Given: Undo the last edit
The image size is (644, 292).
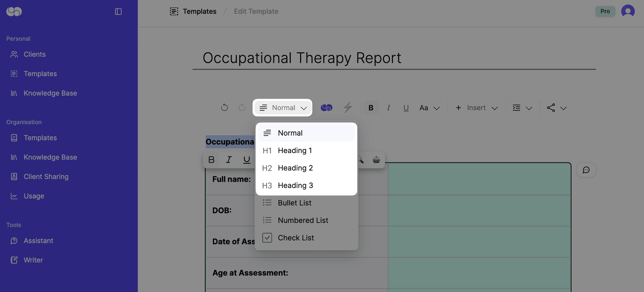Looking at the screenshot, I should [x=224, y=108].
